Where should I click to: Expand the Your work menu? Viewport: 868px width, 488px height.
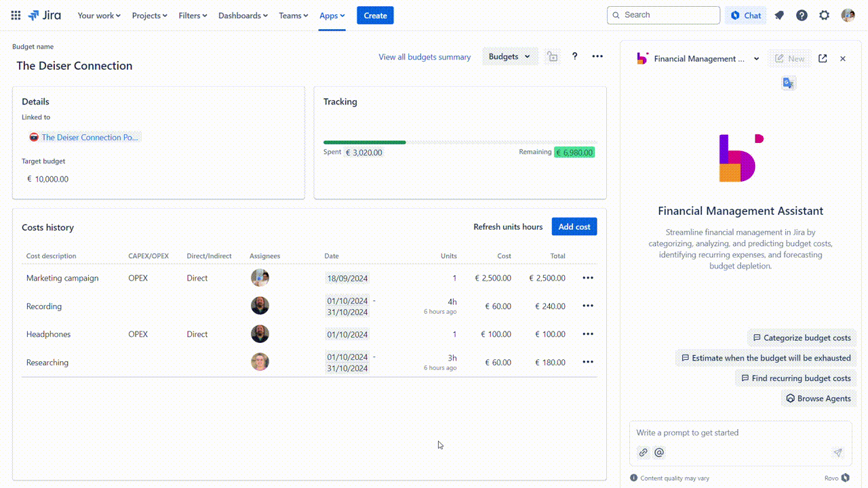coord(99,15)
